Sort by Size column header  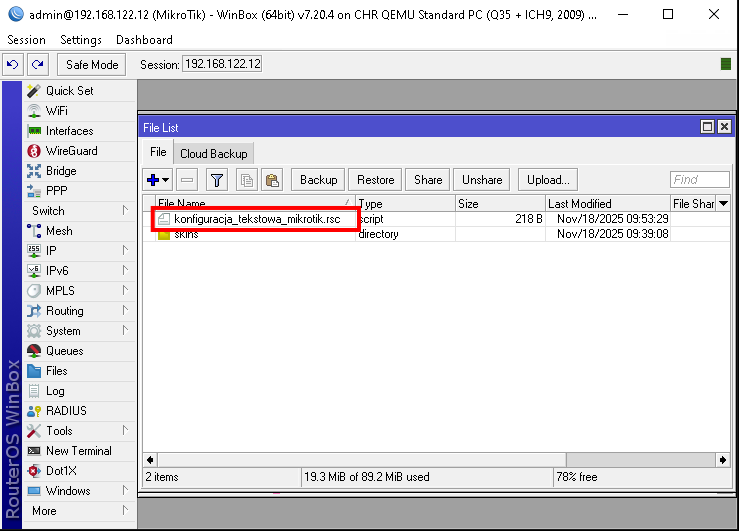[x=500, y=204]
